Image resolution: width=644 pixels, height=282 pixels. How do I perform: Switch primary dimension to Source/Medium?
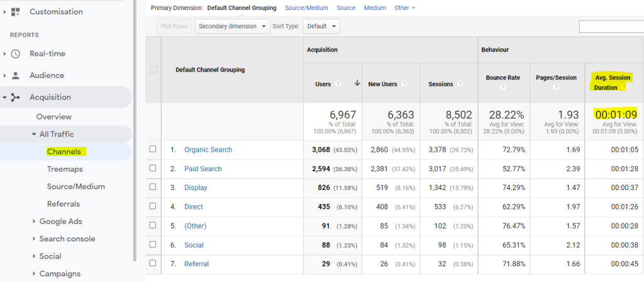point(306,8)
